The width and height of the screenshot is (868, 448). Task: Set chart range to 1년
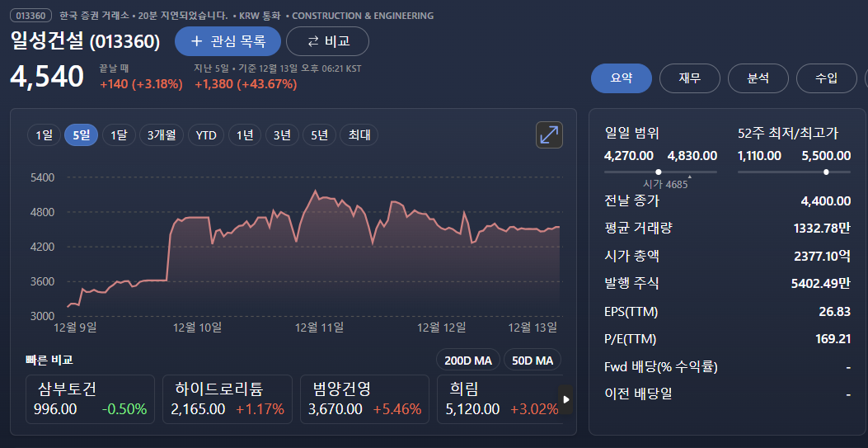click(x=245, y=135)
